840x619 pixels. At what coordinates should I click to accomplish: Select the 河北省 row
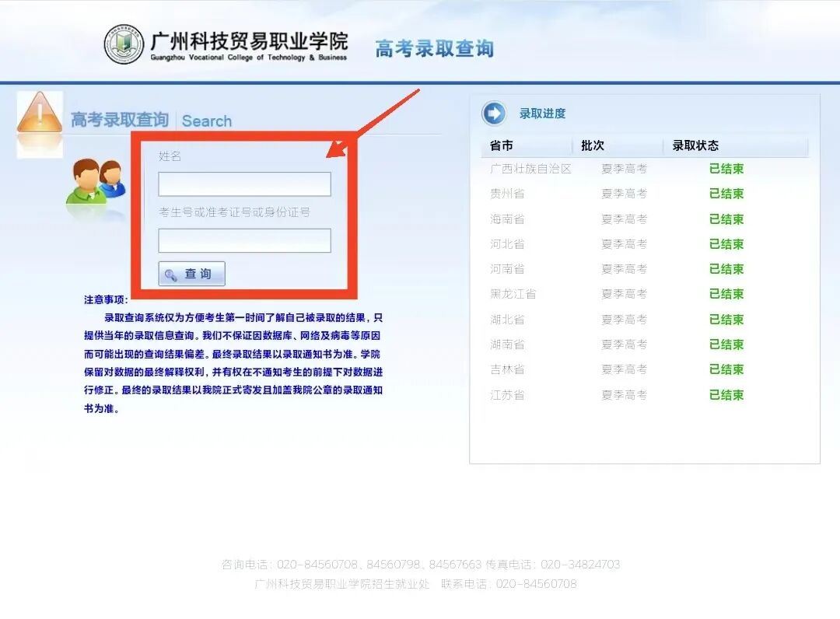point(645,244)
